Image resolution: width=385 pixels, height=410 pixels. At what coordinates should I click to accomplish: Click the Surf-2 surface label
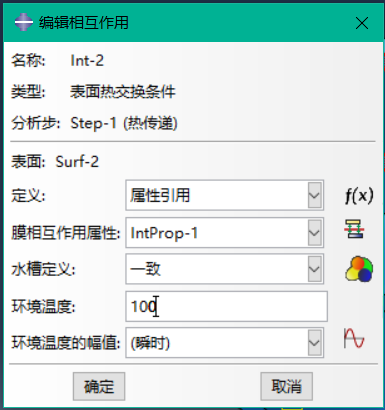pyautogui.click(x=77, y=162)
